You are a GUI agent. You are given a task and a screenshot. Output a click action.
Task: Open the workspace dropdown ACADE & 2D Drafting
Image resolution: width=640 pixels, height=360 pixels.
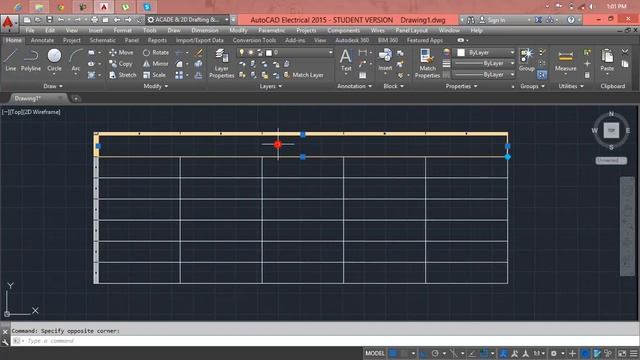[x=187, y=20]
